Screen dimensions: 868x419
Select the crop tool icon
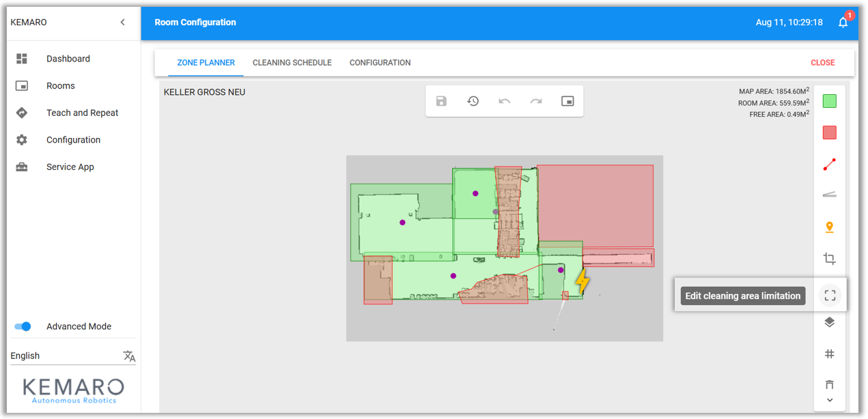point(829,259)
